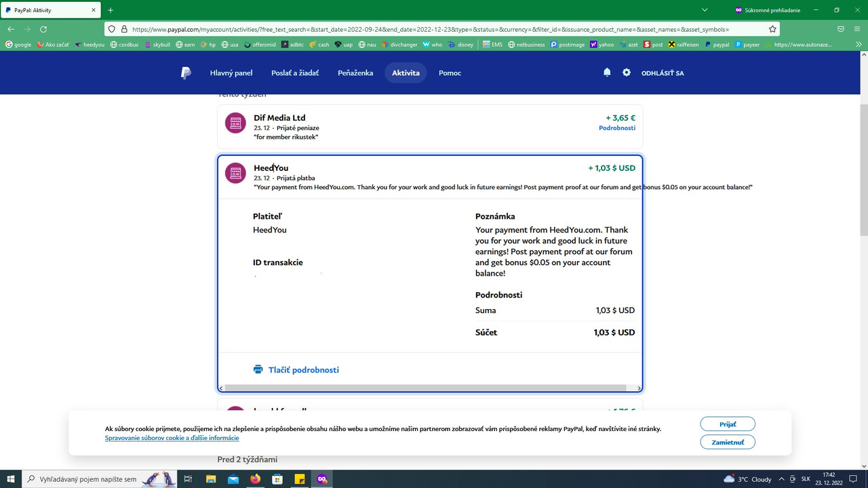This screenshot has height=488, width=868.
Task: Click the right arrow of the details scrollbar
Action: [x=639, y=388]
